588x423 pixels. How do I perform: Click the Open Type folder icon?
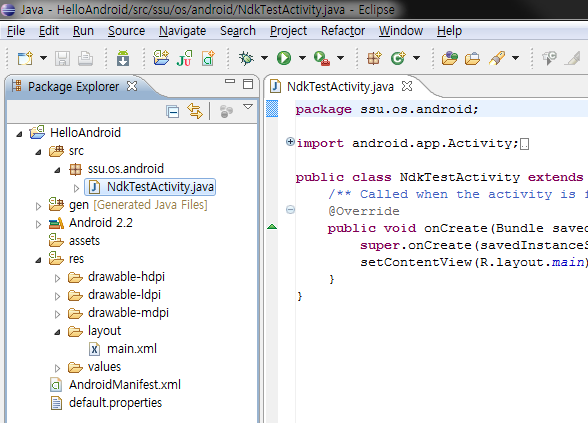pyautogui.click(x=450, y=58)
